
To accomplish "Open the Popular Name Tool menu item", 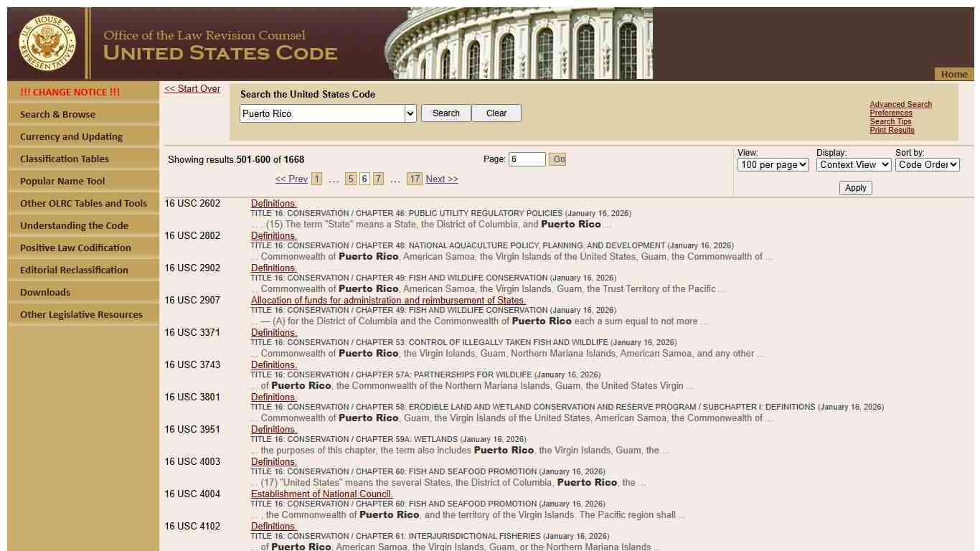I will [62, 181].
